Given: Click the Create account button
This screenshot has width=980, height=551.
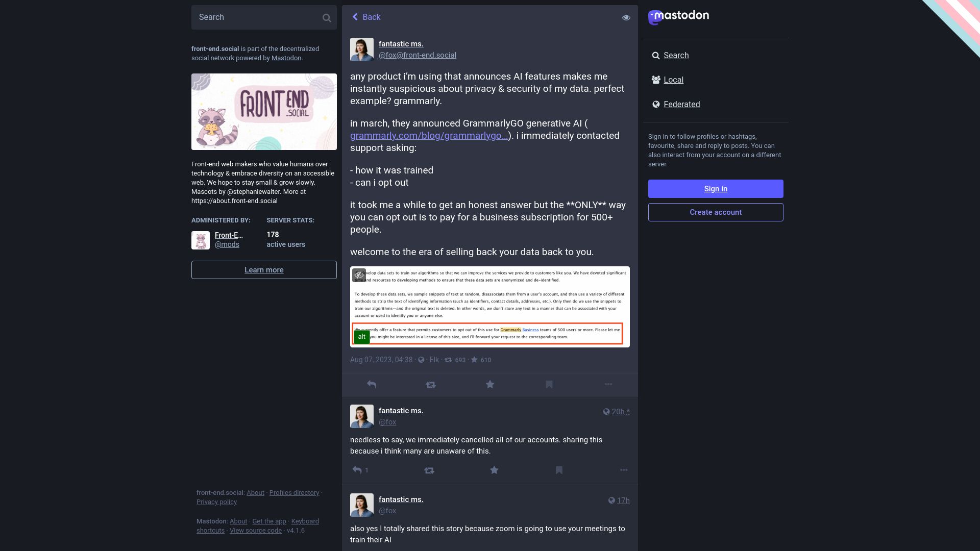Looking at the screenshot, I should pos(716,212).
